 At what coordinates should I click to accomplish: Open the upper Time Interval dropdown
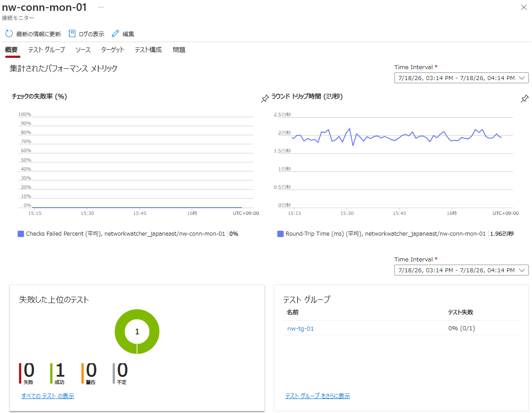pyautogui.click(x=461, y=78)
